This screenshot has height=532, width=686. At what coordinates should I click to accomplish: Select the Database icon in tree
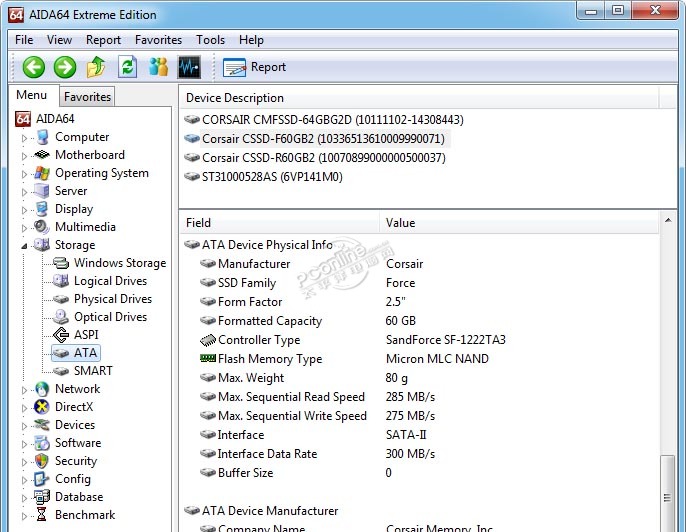coord(42,496)
